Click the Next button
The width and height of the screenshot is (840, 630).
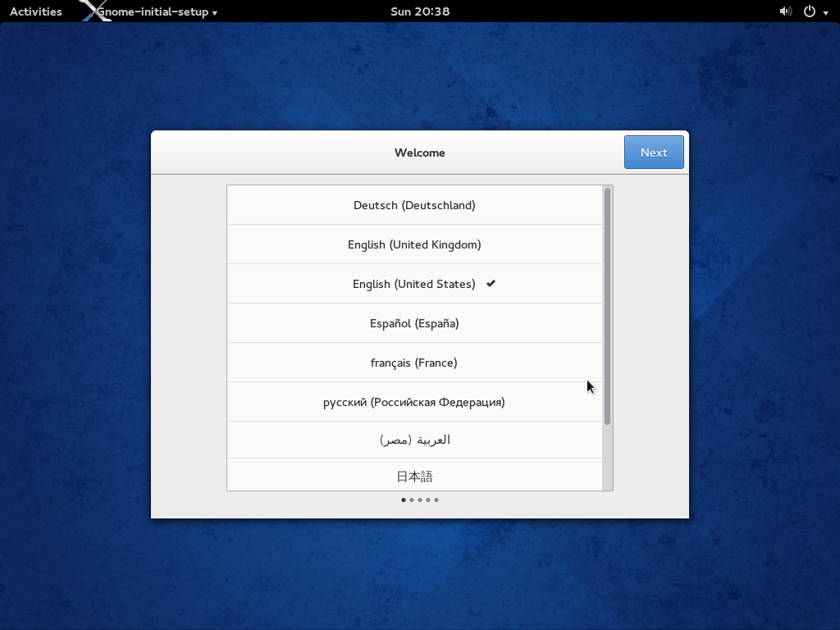click(x=654, y=152)
